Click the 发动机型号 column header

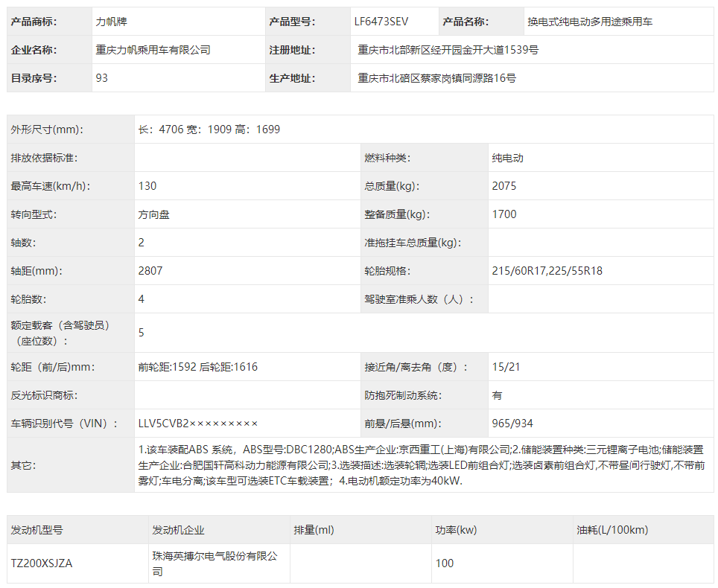pos(37,530)
